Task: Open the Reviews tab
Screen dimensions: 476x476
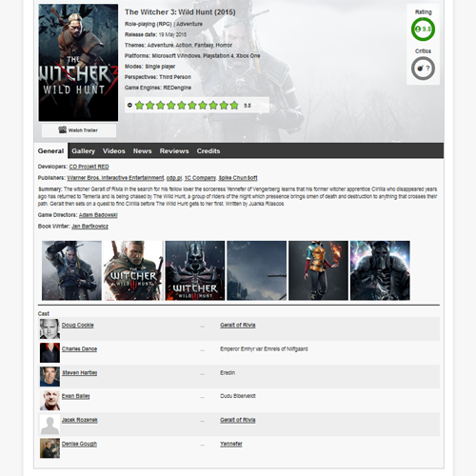Action: [x=174, y=151]
